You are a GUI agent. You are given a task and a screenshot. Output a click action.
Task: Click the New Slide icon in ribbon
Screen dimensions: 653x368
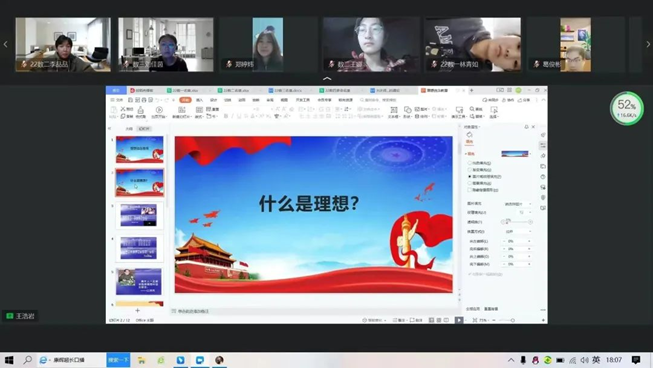pos(182,112)
